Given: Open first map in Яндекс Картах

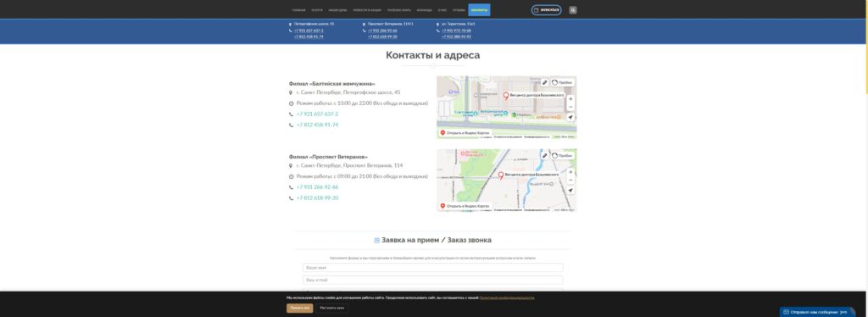Looking at the screenshot, I should click(465, 133).
